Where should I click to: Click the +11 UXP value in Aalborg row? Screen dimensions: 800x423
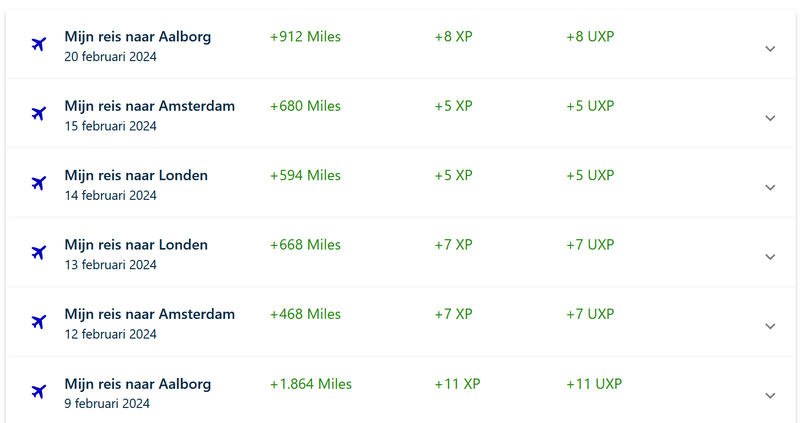coord(594,384)
